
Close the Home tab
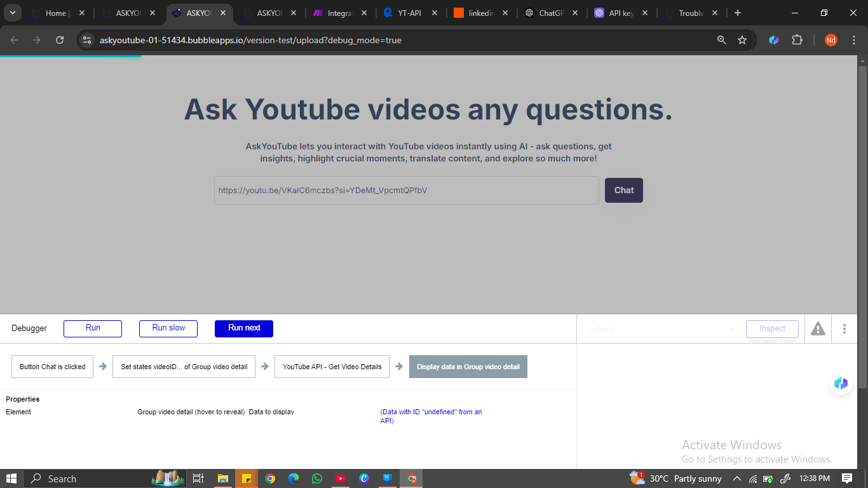click(x=81, y=13)
